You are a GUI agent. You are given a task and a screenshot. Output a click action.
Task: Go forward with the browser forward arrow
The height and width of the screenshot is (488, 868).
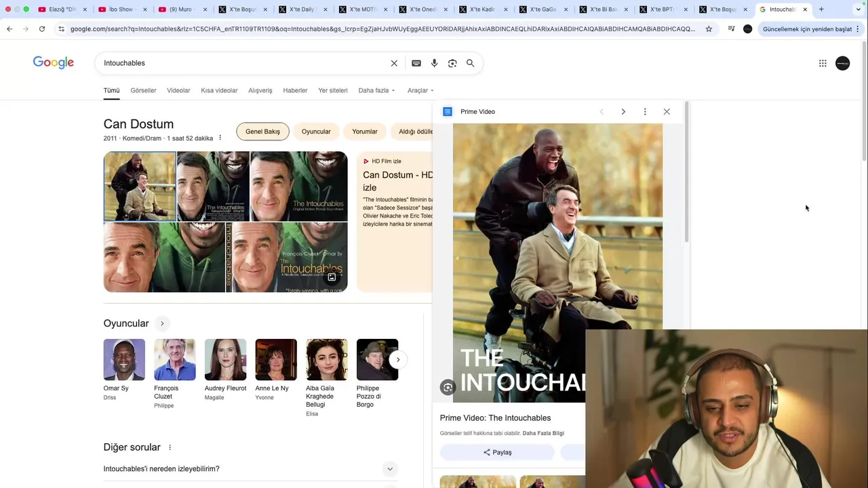click(26, 29)
